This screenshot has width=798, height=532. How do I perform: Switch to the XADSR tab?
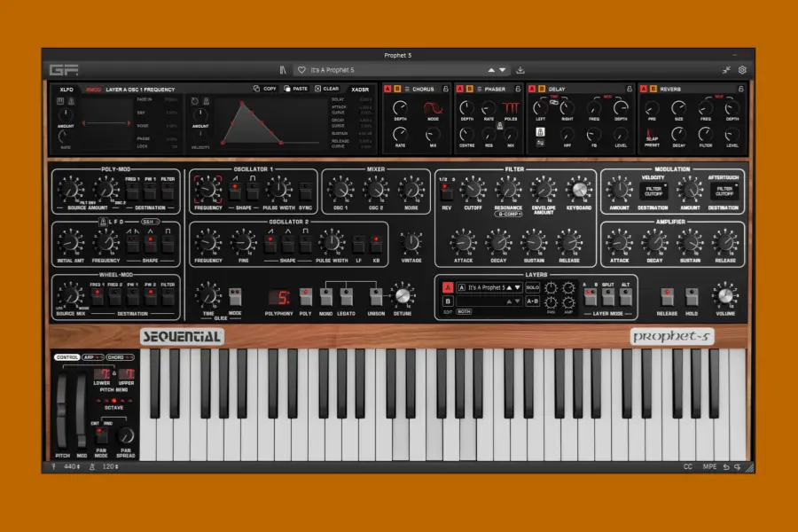tap(360, 90)
